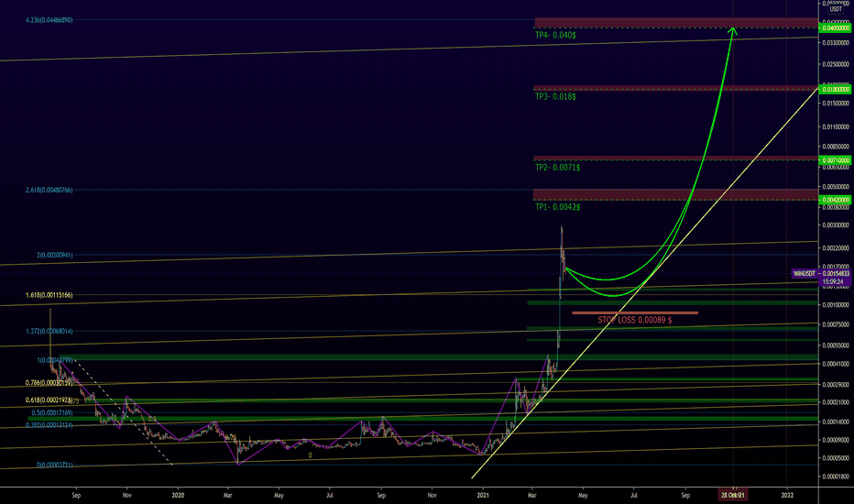Click the May label right of 2021
Screen dimensions: 854x504
click(x=583, y=495)
